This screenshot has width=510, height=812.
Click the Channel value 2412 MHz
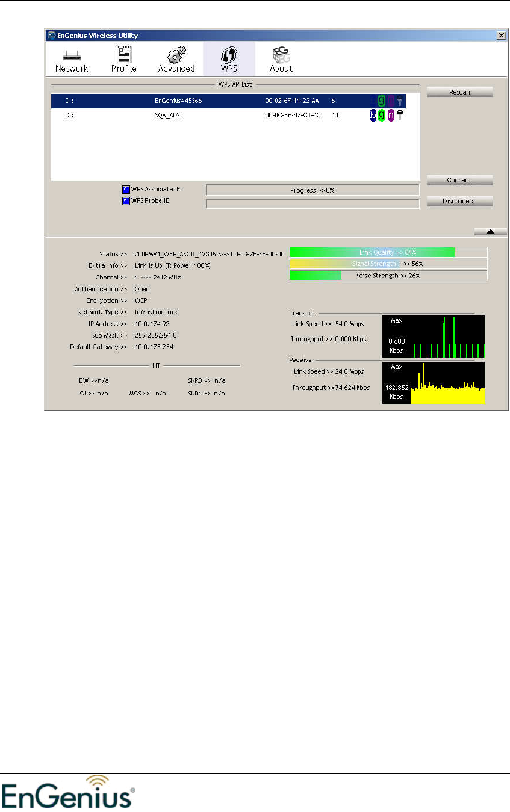(x=158, y=277)
